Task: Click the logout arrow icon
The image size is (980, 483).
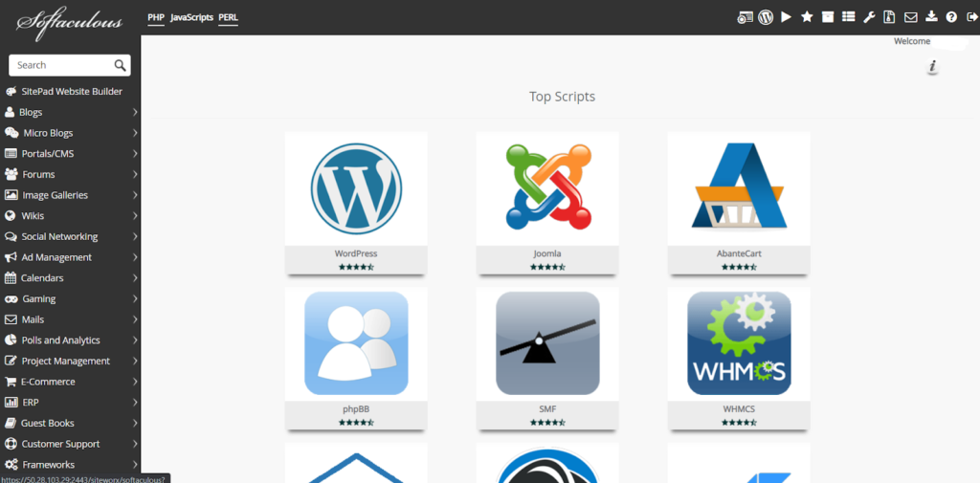Action: [x=972, y=17]
